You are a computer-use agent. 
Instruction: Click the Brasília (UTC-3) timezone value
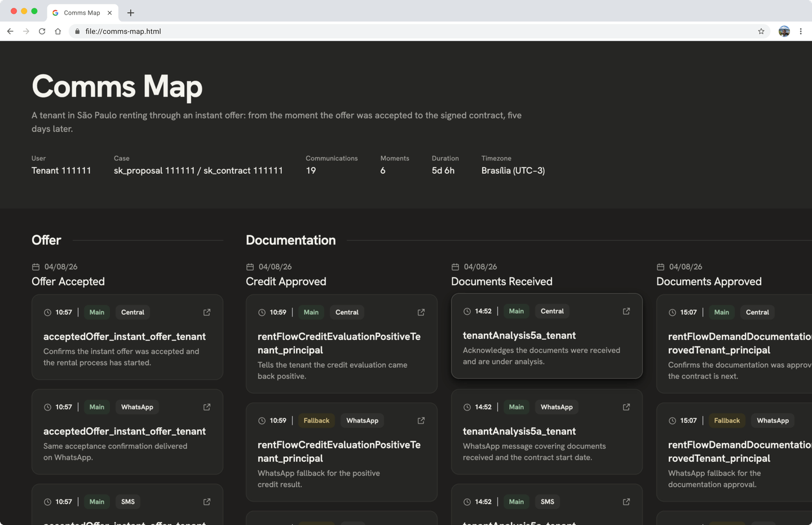click(513, 171)
